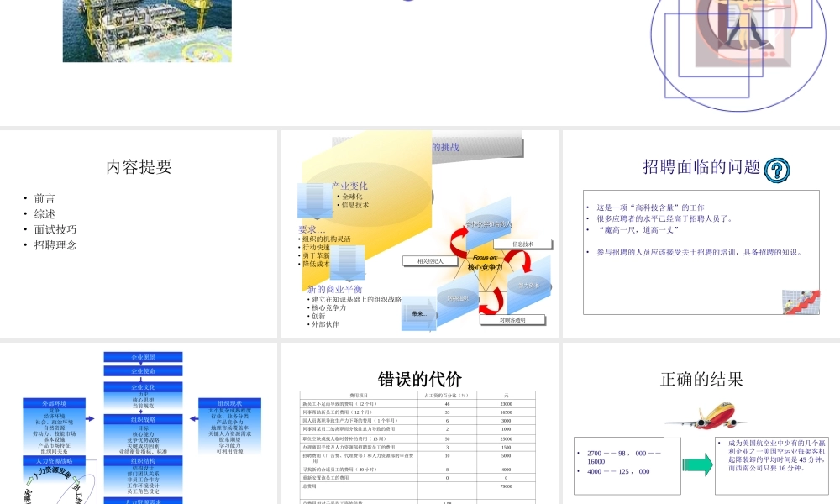Click the text box with 2700 — 98,000

627,465
